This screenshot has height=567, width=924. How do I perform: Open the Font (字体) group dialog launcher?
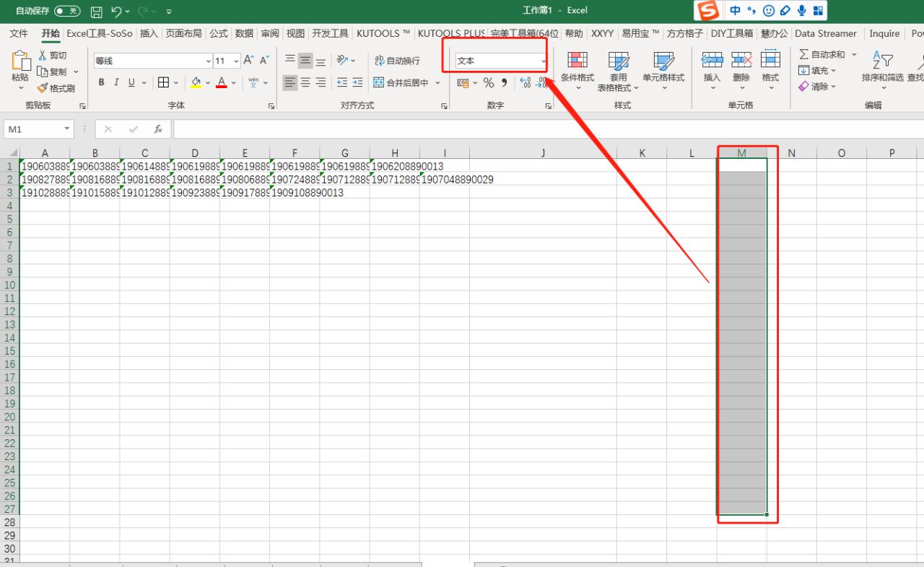tap(271, 106)
